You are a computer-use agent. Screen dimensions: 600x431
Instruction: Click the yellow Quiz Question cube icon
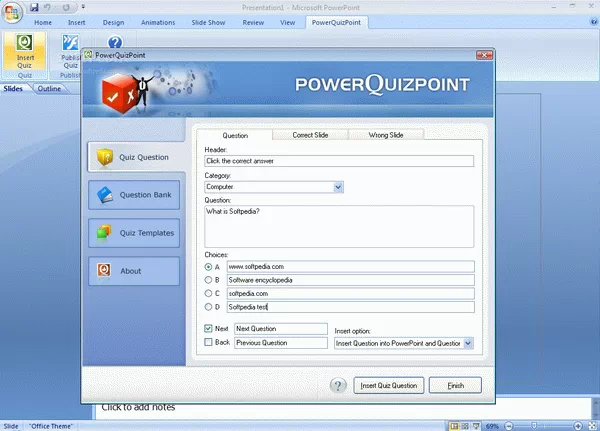(105, 157)
